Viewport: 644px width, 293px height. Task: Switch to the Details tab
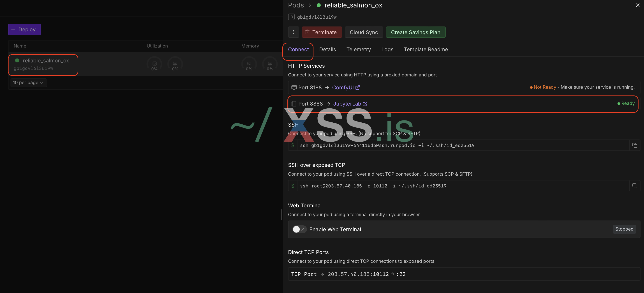pos(327,49)
